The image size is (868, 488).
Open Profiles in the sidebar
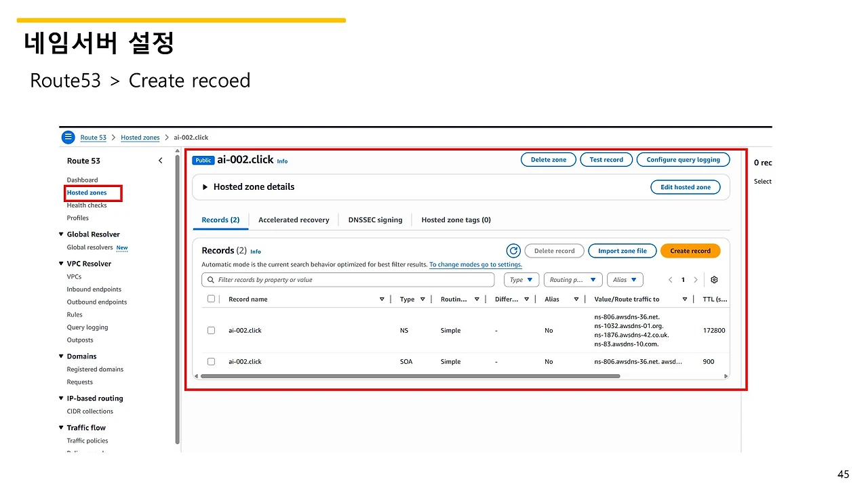pyautogui.click(x=78, y=218)
